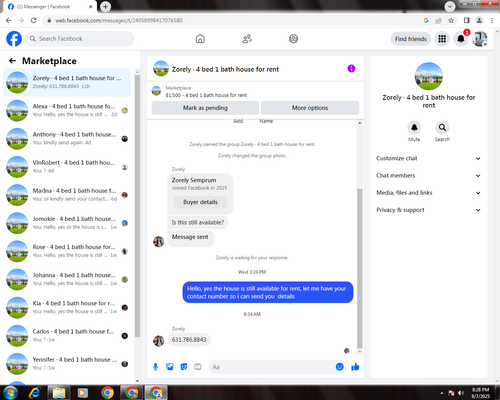Open Johanna conversation in list
Screen dimensions: 500x400
[x=67, y=279]
